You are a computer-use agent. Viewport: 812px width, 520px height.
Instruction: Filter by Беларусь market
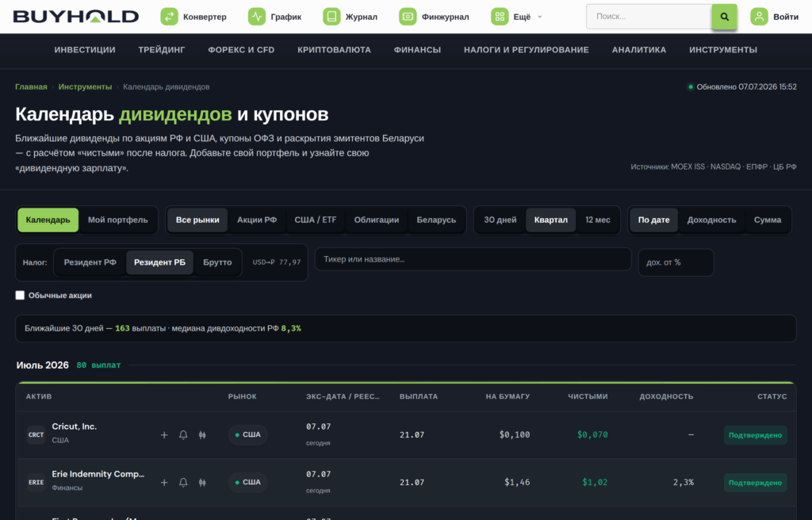point(437,220)
